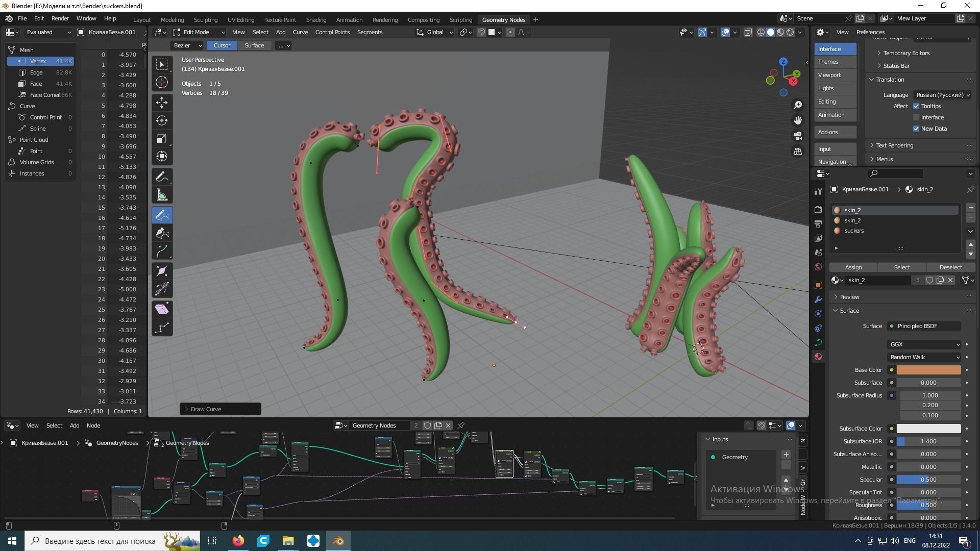The height and width of the screenshot is (551, 980).
Task: Select the Rotate tool
Action: click(x=162, y=121)
